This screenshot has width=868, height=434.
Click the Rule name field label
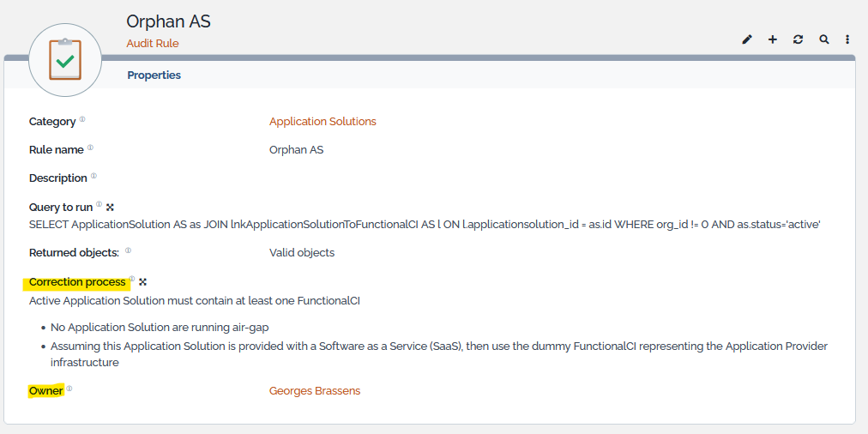pyautogui.click(x=56, y=150)
